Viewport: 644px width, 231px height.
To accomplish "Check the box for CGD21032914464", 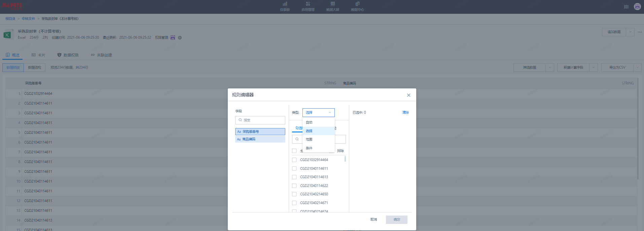I will (x=294, y=160).
